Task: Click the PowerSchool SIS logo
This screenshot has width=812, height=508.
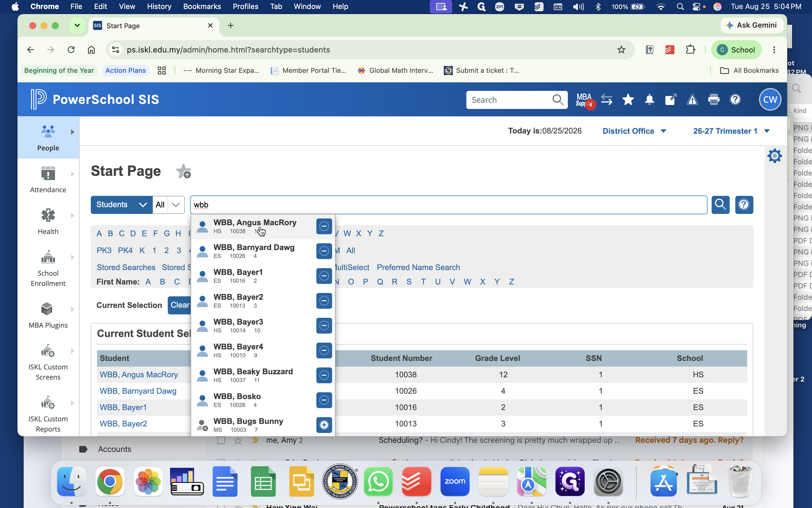Action: (95, 99)
